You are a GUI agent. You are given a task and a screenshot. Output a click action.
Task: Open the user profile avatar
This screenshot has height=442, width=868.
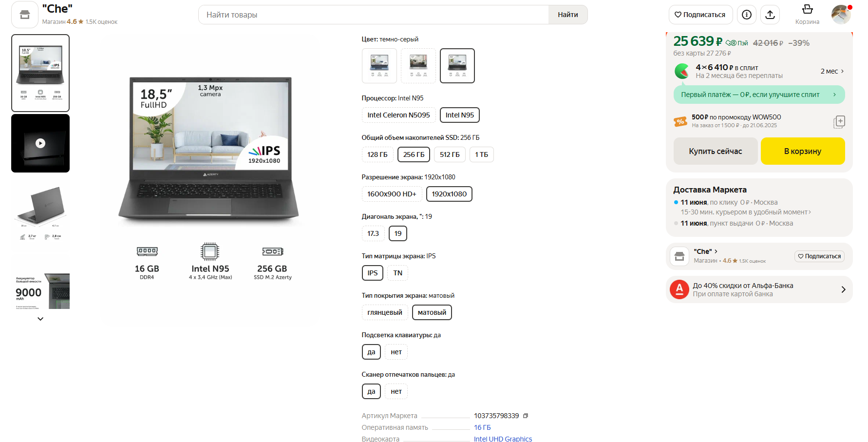(x=841, y=15)
